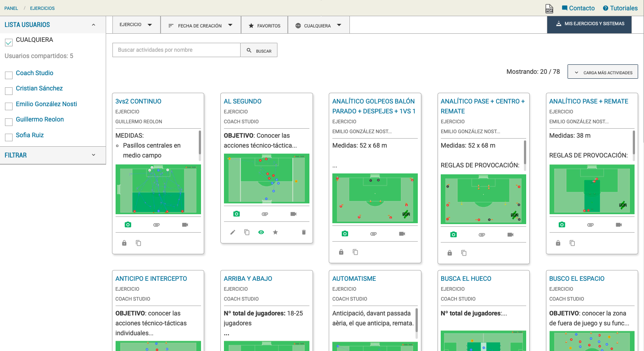Open the AUTOMATISME exercise
This screenshot has height=351, width=644.
tap(354, 279)
